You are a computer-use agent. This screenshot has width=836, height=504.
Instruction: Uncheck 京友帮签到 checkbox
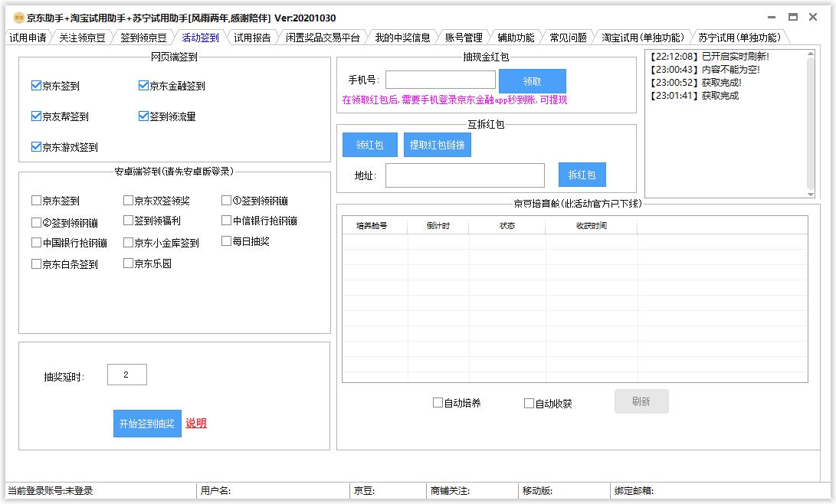(x=36, y=116)
